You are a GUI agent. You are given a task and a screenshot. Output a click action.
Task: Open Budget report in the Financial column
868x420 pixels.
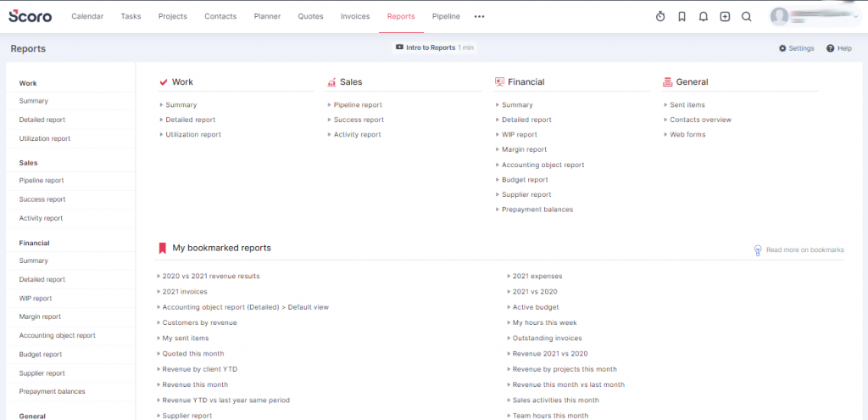point(525,180)
